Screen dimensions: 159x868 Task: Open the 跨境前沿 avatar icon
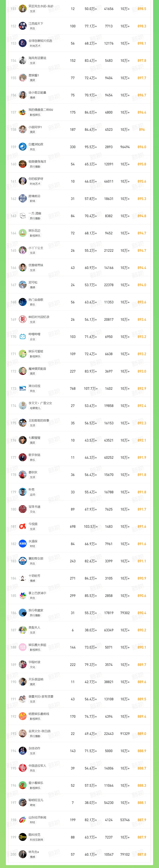[23, 198]
